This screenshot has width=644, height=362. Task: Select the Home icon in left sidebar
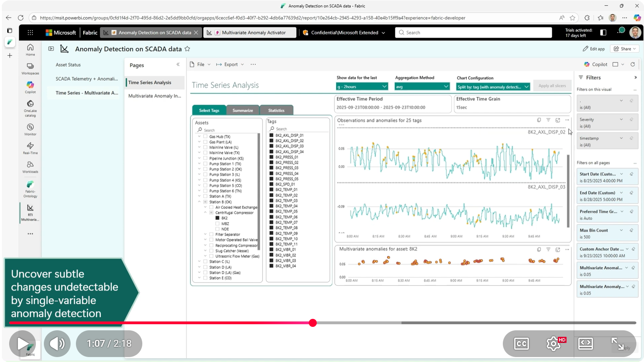30,50
